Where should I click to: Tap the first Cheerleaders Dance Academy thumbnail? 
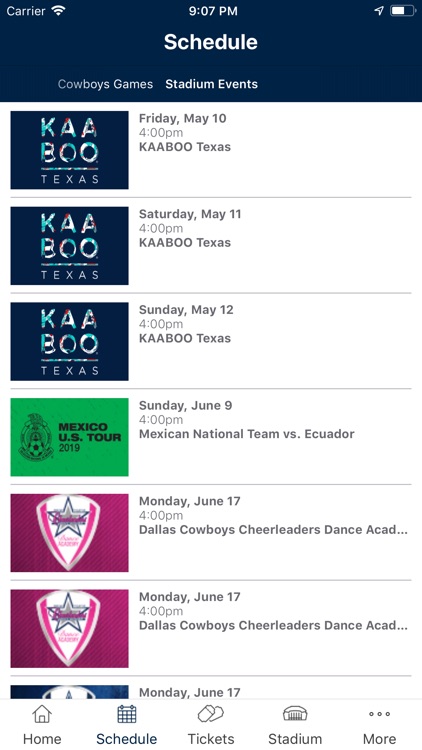[69, 533]
